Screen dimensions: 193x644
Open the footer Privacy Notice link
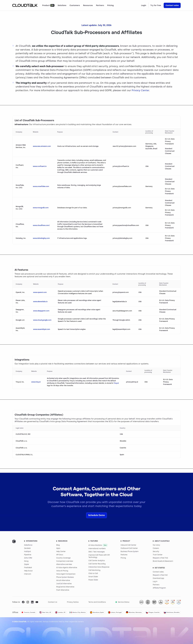tap(73, 602)
